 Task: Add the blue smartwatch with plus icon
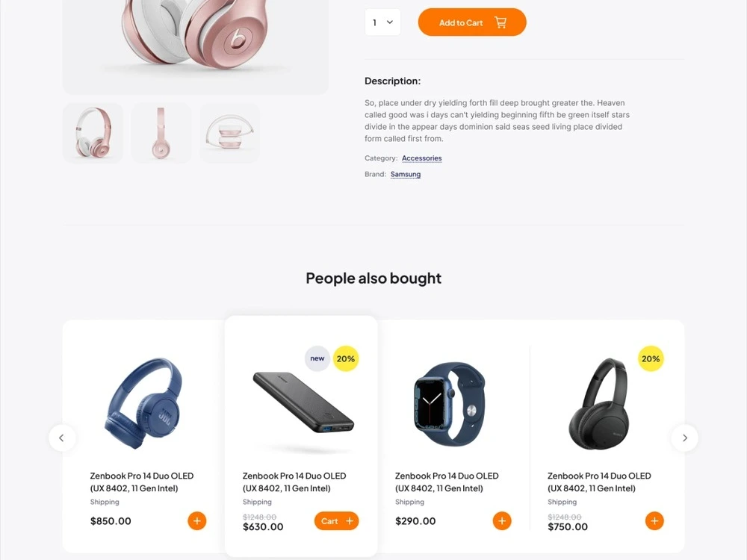[502, 520]
